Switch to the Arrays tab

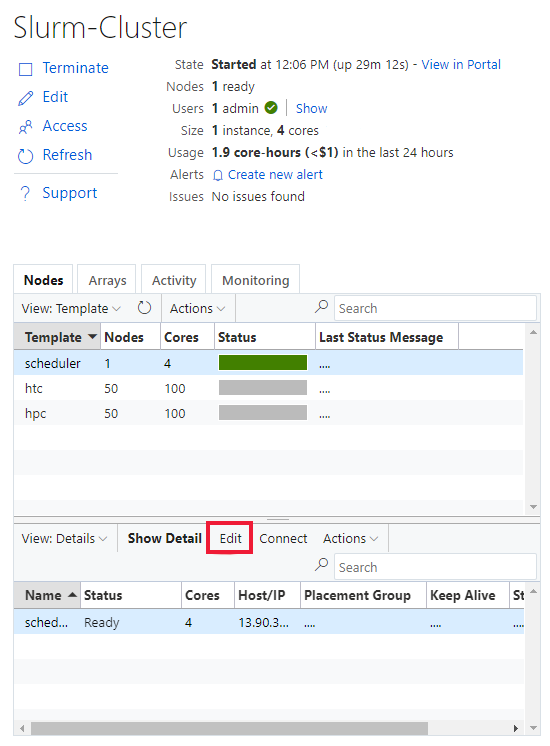(107, 280)
